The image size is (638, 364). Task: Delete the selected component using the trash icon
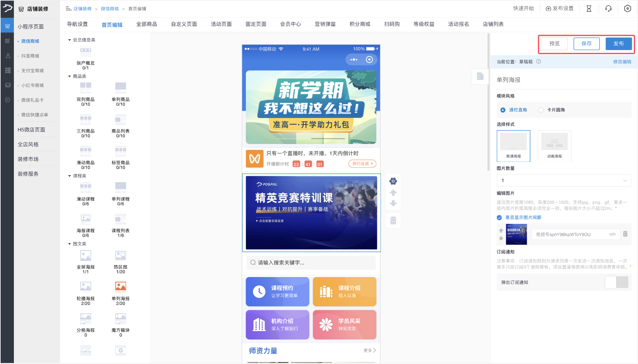(393, 220)
